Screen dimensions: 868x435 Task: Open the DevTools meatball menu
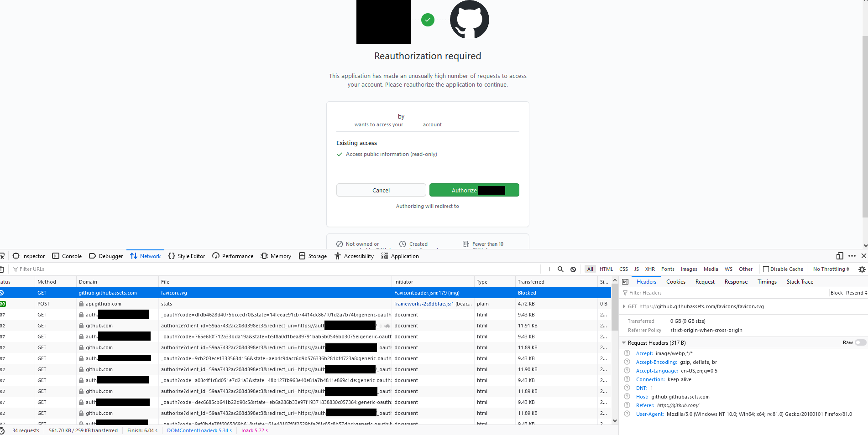(x=852, y=256)
